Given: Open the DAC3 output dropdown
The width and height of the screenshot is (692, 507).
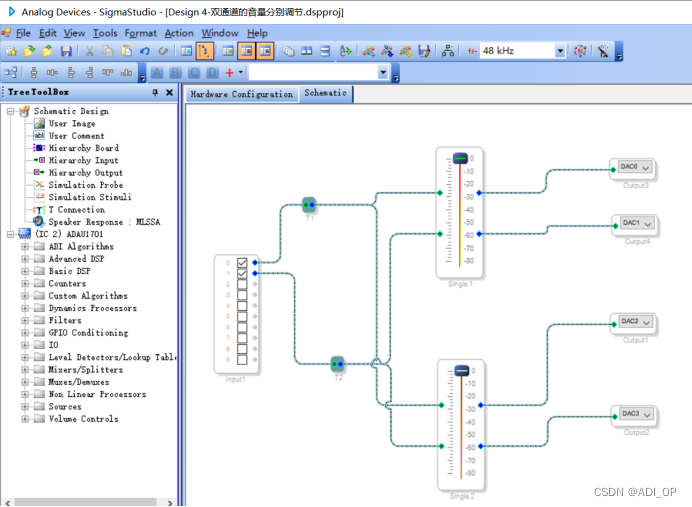Looking at the screenshot, I should pos(647,414).
